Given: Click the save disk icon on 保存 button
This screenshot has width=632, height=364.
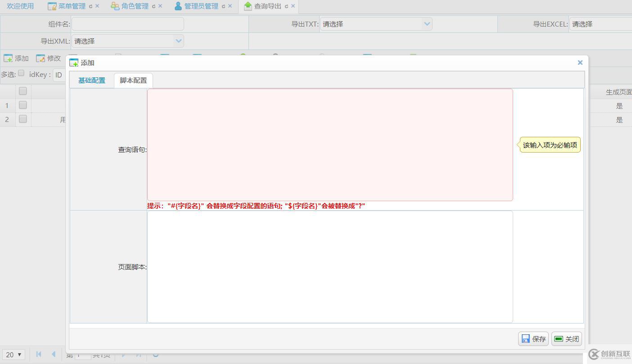Looking at the screenshot, I should [x=526, y=339].
